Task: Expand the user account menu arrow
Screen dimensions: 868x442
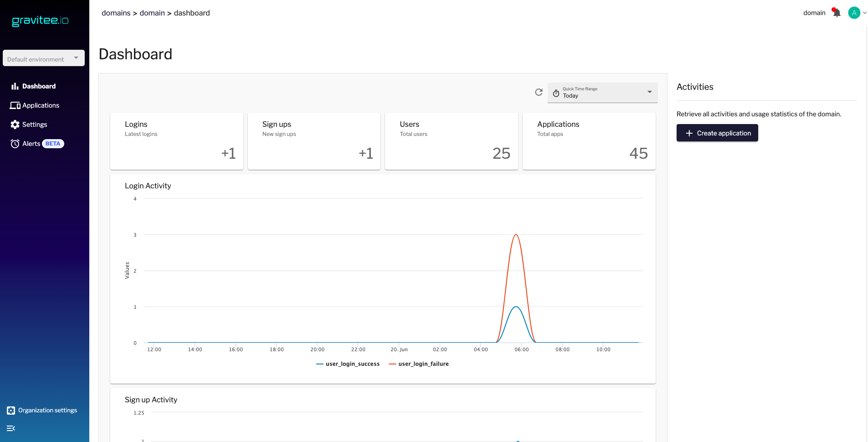Action: (864, 13)
